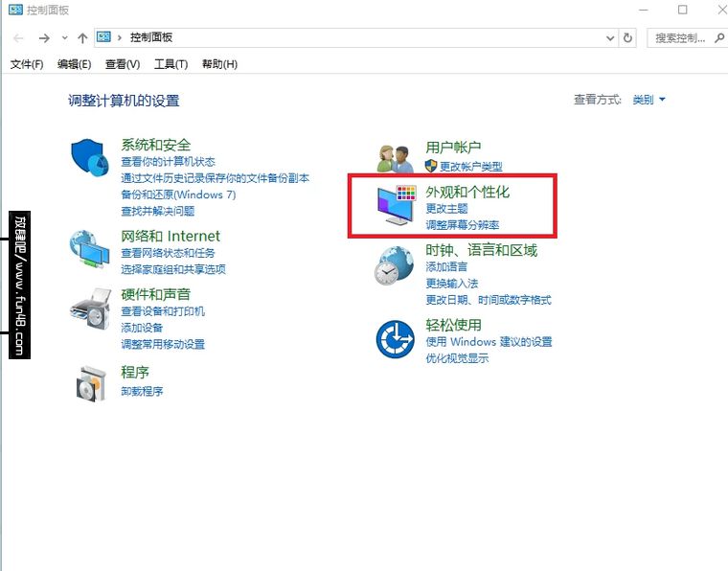This screenshot has width=728, height=571.
Task: Click 更换输入法 link
Action: click(x=452, y=284)
